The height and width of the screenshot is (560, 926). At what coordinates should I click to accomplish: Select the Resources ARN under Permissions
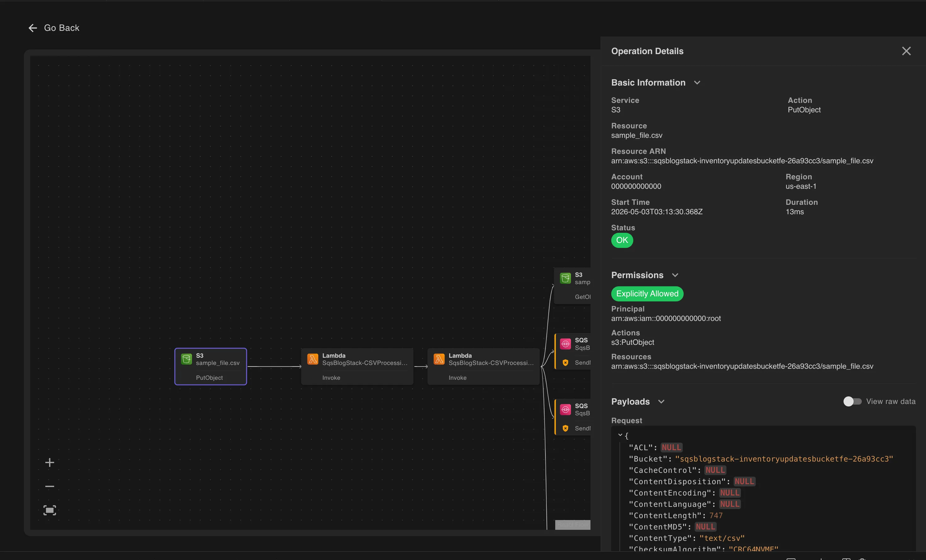(742, 366)
